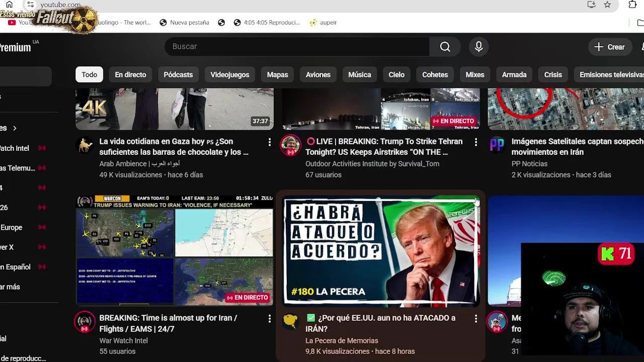This screenshot has height=362, width=644.
Task: Open La Pecera de Memorias avatar
Action: point(290,322)
